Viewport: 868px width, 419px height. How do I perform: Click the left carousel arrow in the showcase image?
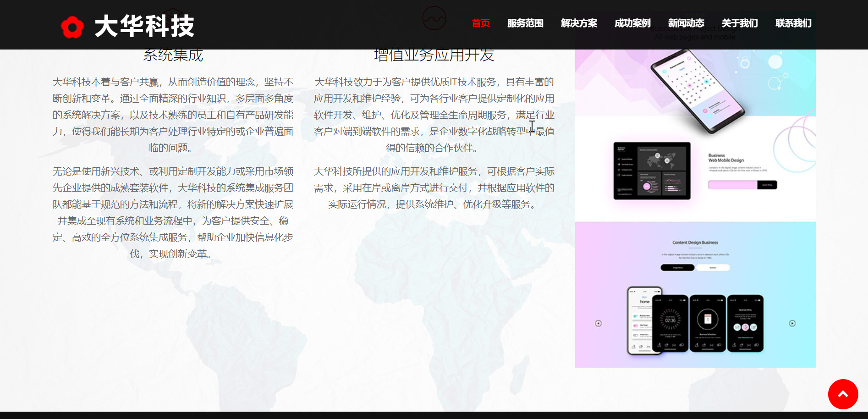pos(598,324)
